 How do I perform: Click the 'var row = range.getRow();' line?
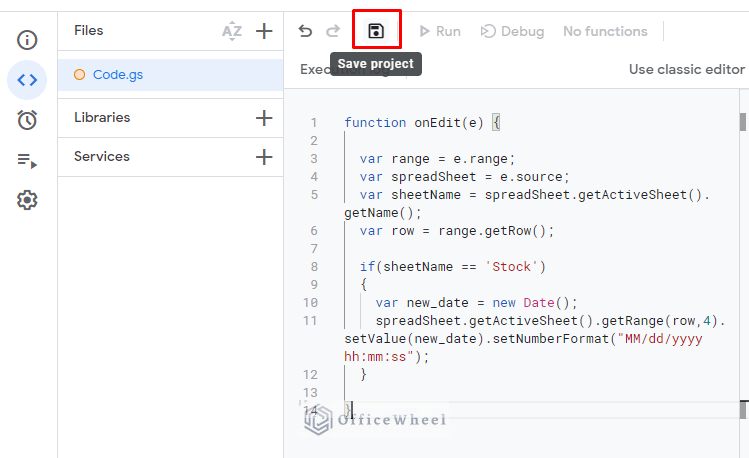click(457, 231)
